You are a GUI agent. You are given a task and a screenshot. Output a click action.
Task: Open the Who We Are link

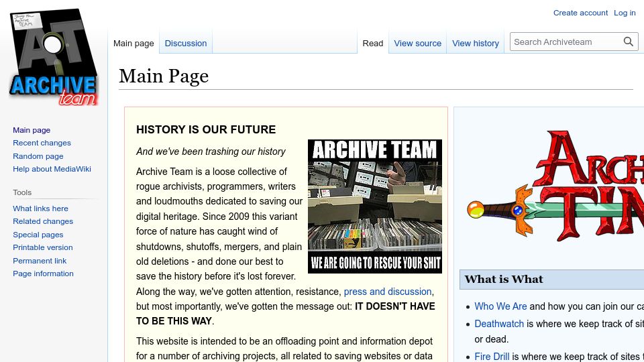point(500,306)
